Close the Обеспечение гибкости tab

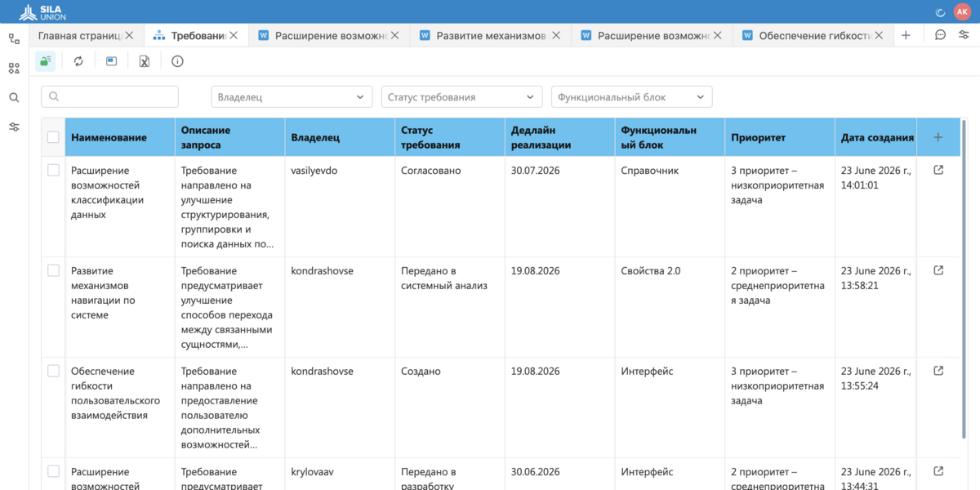coord(879,35)
